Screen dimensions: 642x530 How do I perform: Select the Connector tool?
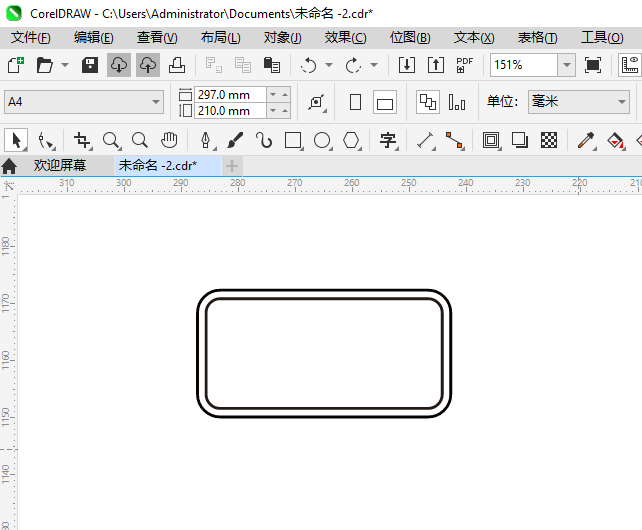point(454,140)
